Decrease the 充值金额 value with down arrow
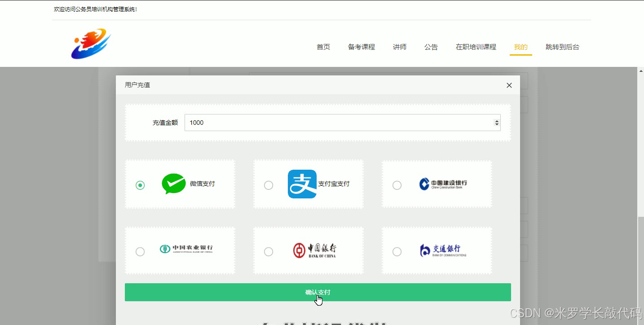644x325 pixels. click(x=496, y=124)
